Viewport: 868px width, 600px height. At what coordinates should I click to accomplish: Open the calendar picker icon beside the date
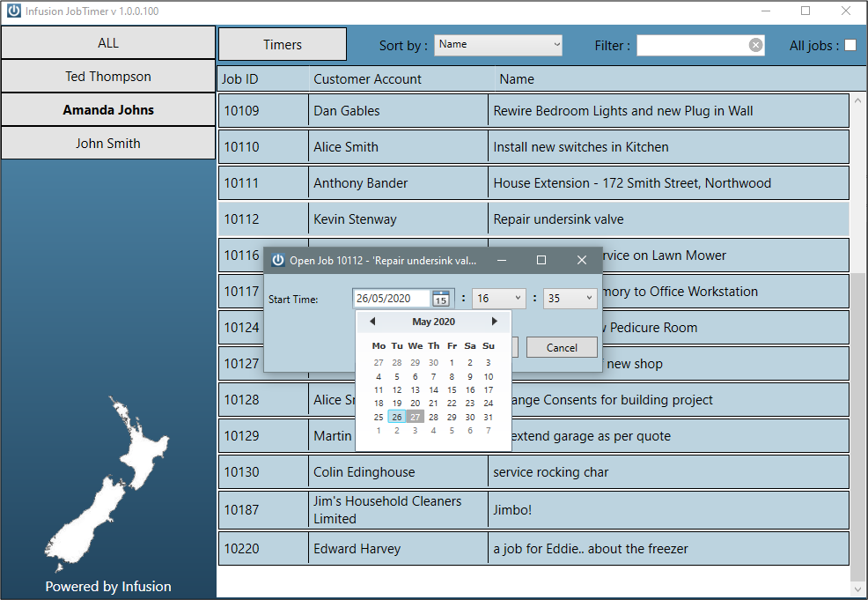[441, 299]
